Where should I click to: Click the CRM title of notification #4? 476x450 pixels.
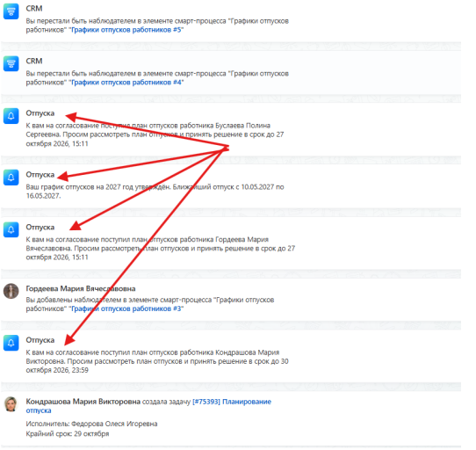34,61
